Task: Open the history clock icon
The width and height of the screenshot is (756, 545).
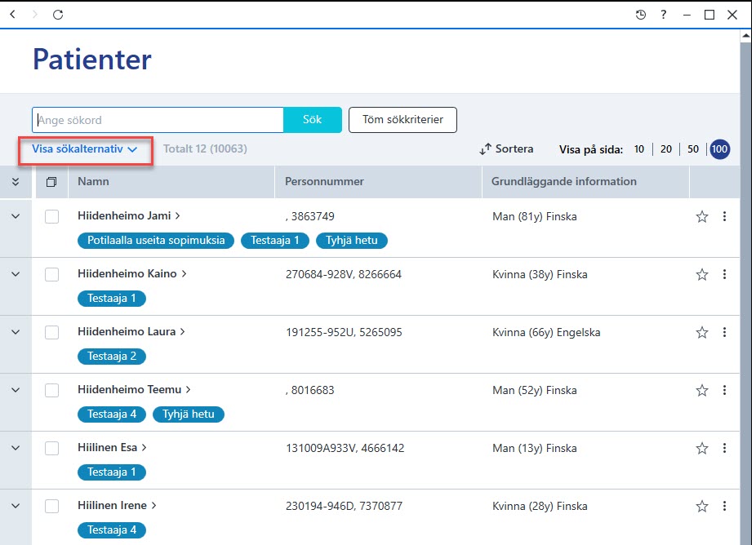Action: [x=640, y=15]
